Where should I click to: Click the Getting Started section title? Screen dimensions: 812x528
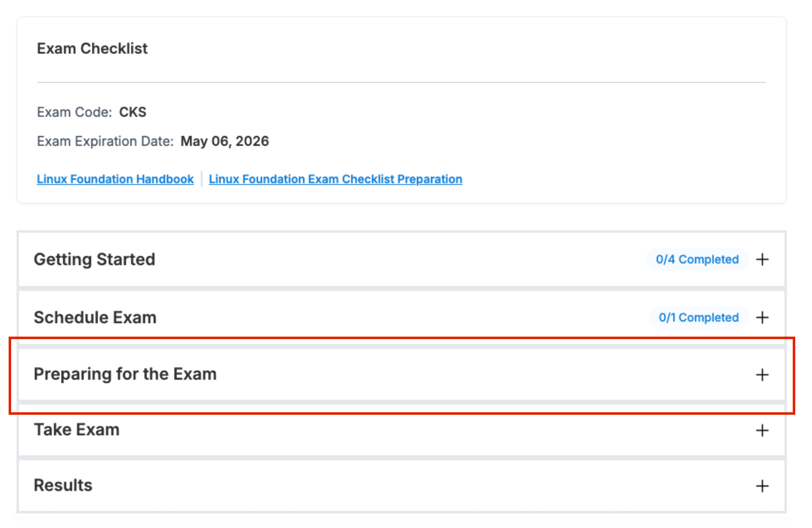click(x=94, y=259)
